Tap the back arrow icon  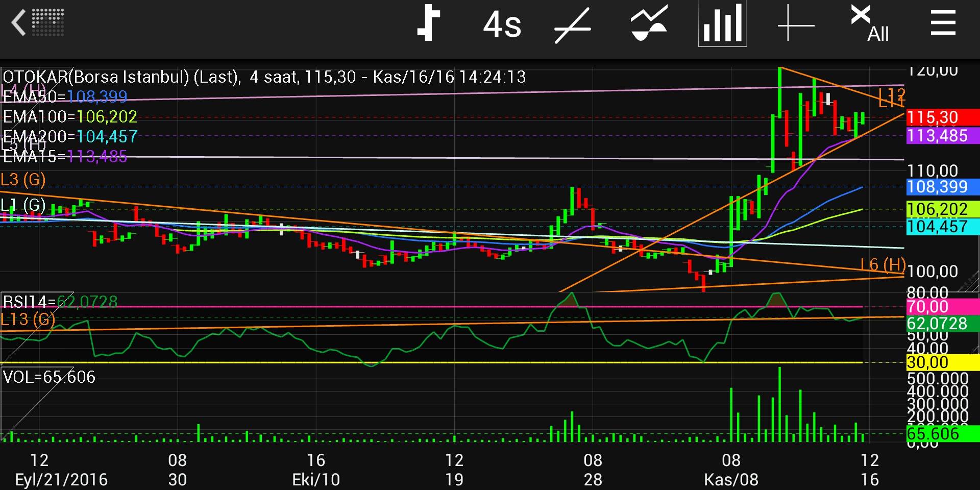(19, 23)
